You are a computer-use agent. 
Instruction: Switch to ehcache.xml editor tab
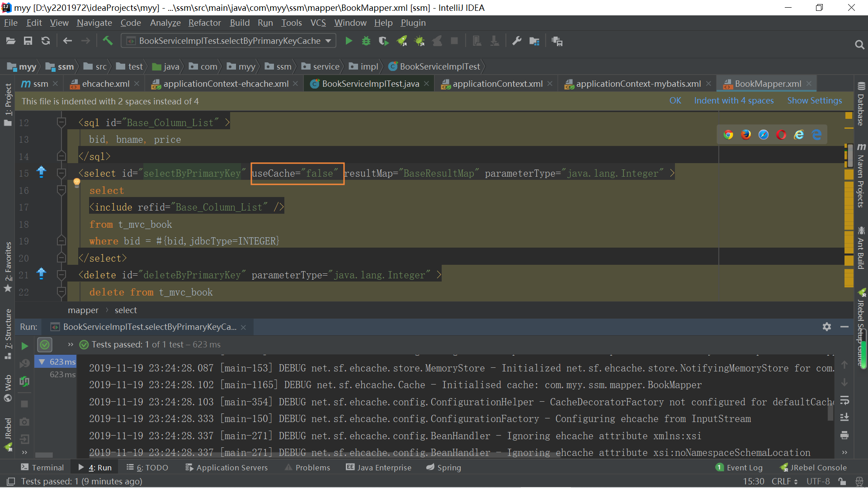[x=105, y=84]
